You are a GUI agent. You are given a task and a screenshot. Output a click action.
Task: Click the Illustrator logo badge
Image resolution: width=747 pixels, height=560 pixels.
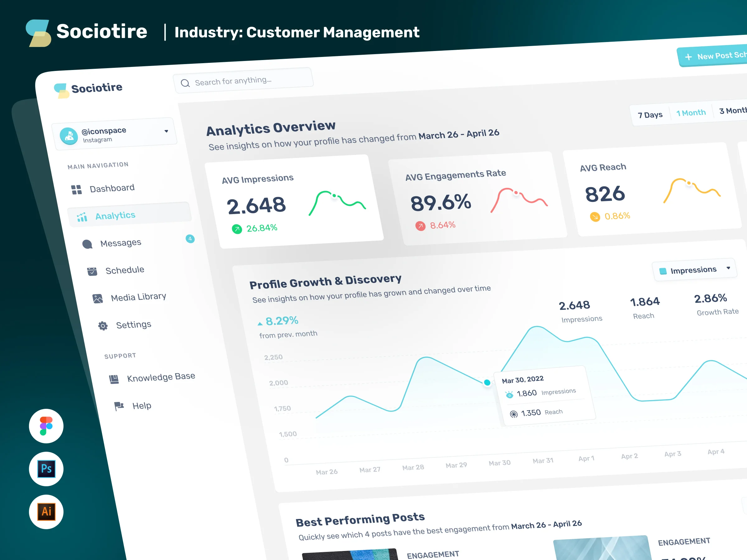point(46,512)
